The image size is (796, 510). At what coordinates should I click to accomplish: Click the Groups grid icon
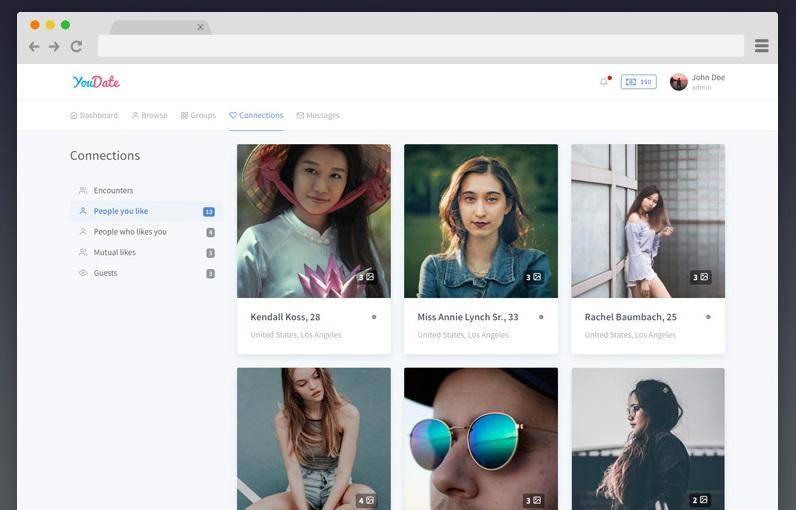point(184,116)
